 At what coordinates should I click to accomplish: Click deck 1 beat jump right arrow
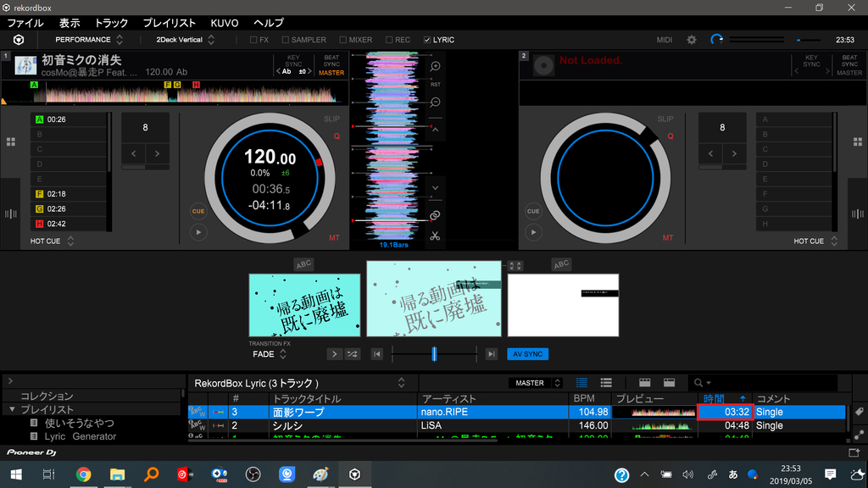(x=157, y=154)
